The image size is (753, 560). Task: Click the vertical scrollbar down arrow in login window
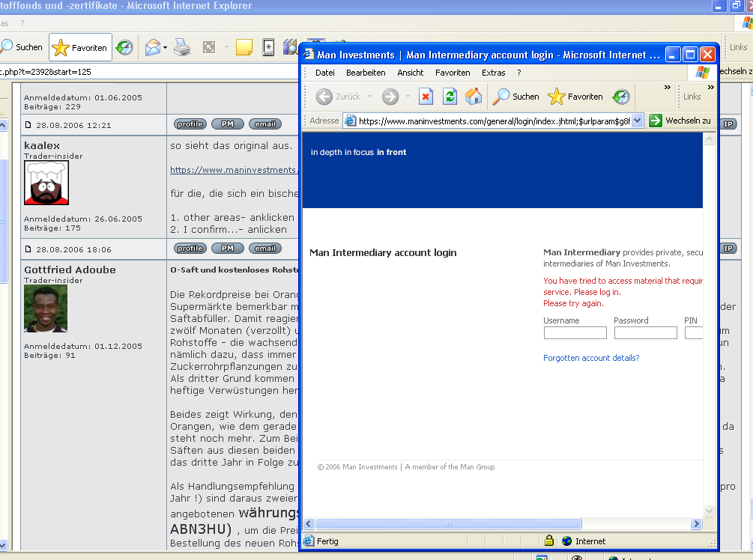click(x=709, y=511)
